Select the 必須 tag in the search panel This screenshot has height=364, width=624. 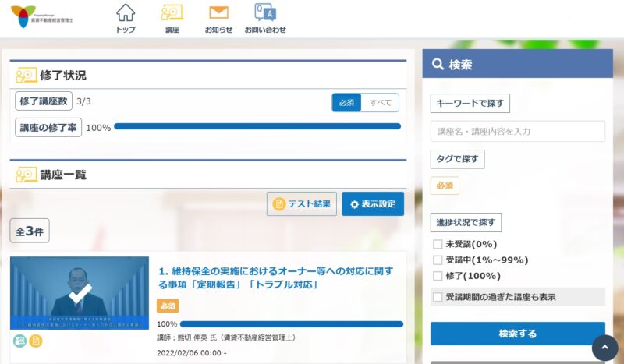(x=445, y=186)
